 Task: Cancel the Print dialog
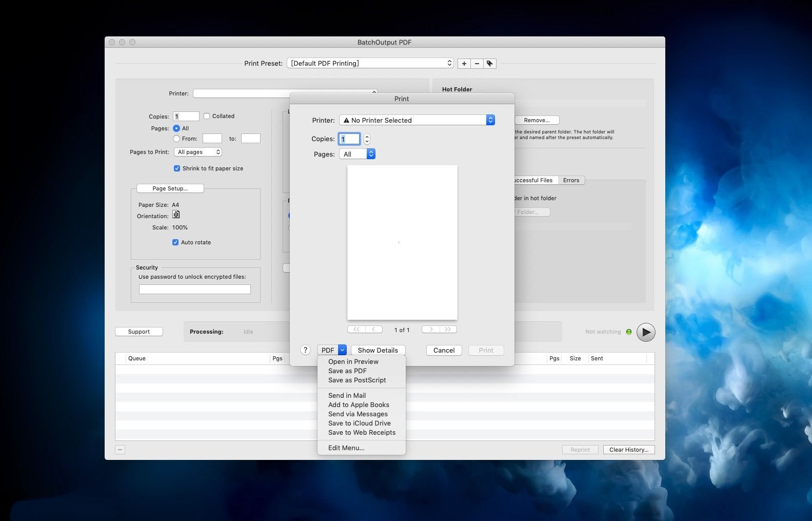[444, 350]
